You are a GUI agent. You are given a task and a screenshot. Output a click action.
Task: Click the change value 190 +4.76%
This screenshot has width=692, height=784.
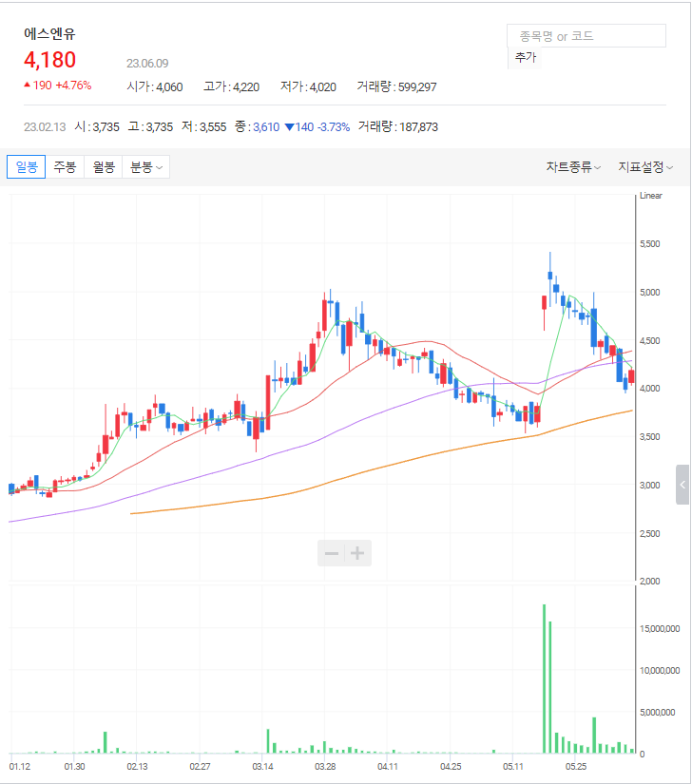pyautogui.click(x=57, y=86)
